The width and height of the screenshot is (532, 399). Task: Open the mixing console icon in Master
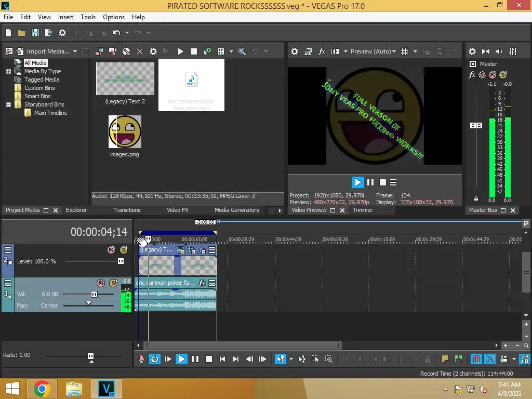click(x=513, y=51)
